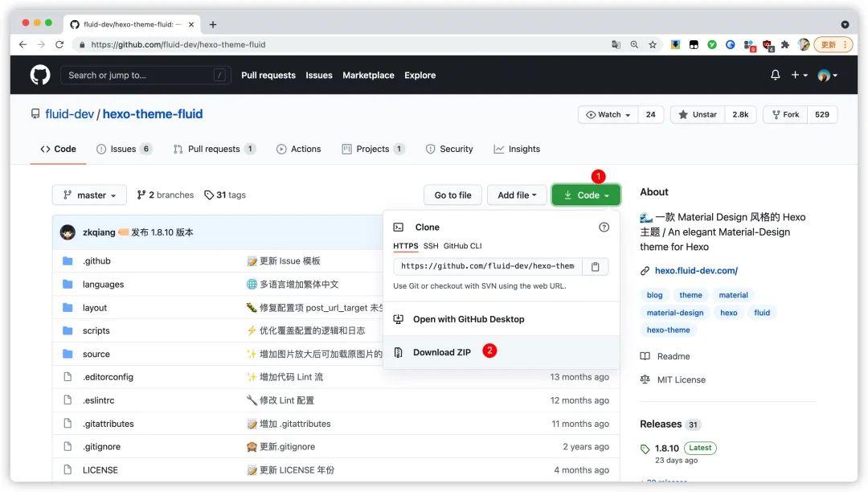Open the Security tab
868x492 pixels.
[x=449, y=149]
